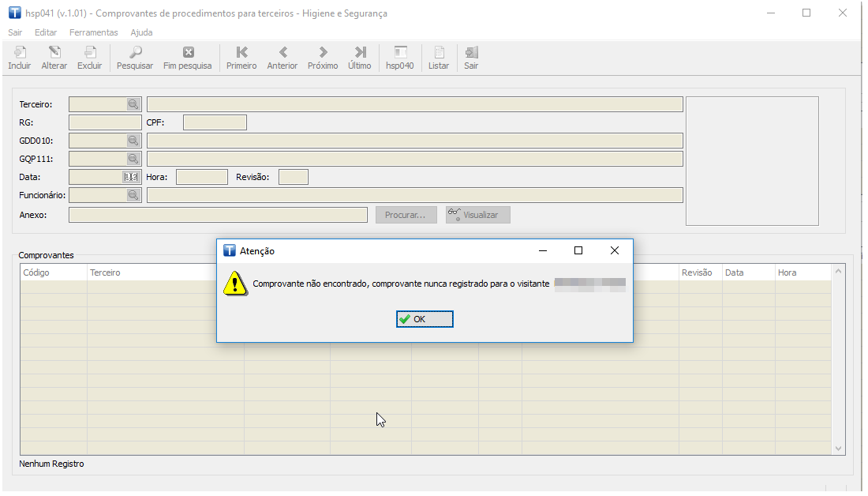Go to Primeiro record
This screenshot has height=496, width=868.
tap(241, 53)
